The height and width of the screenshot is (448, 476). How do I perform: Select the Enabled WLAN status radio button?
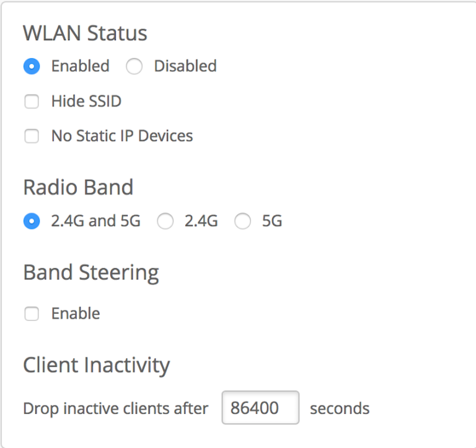(x=32, y=66)
